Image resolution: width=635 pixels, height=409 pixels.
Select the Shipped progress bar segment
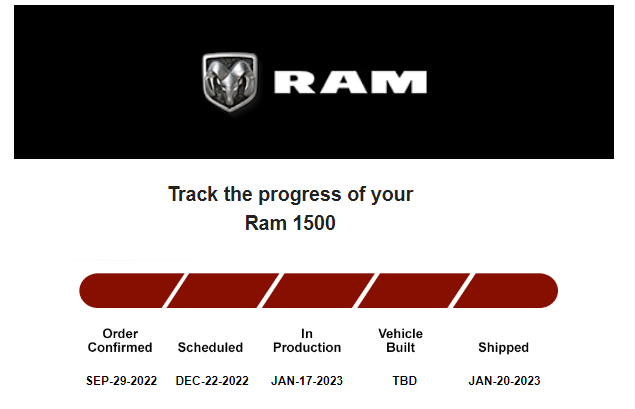pyautogui.click(x=505, y=290)
